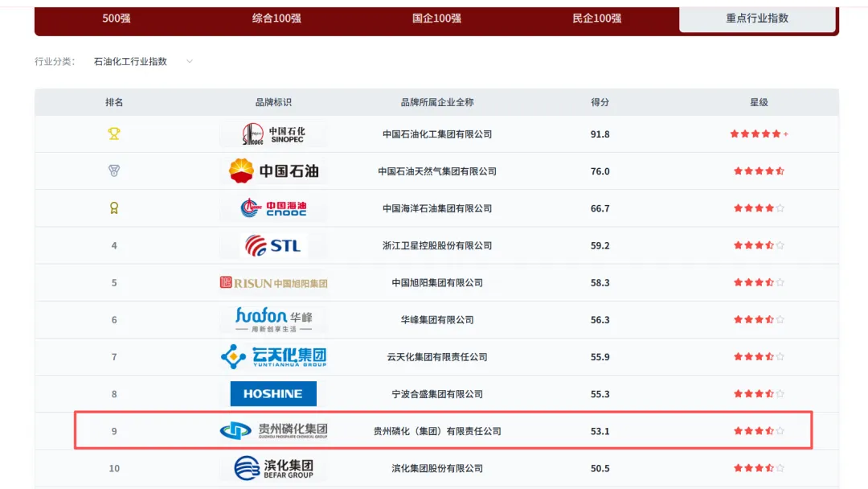The image size is (868, 489).
Task: Click the star rating in 中国旭阳集团 row
Action: point(759,281)
